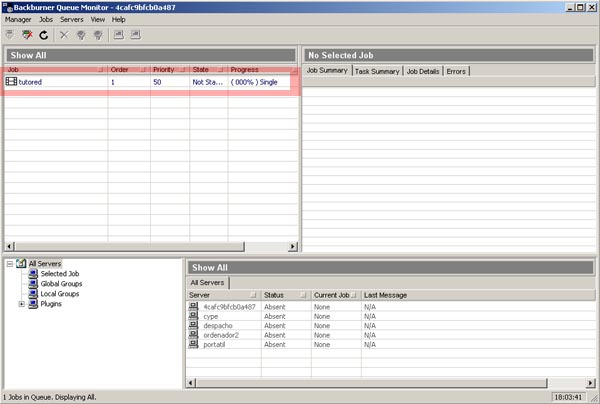
Task: Switch to the Job Details tab
Action: [x=423, y=71]
